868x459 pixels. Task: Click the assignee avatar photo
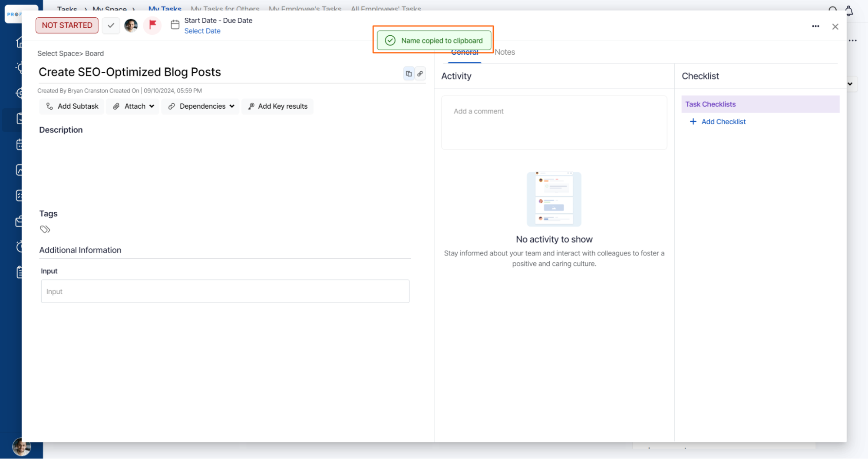pyautogui.click(x=131, y=25)
